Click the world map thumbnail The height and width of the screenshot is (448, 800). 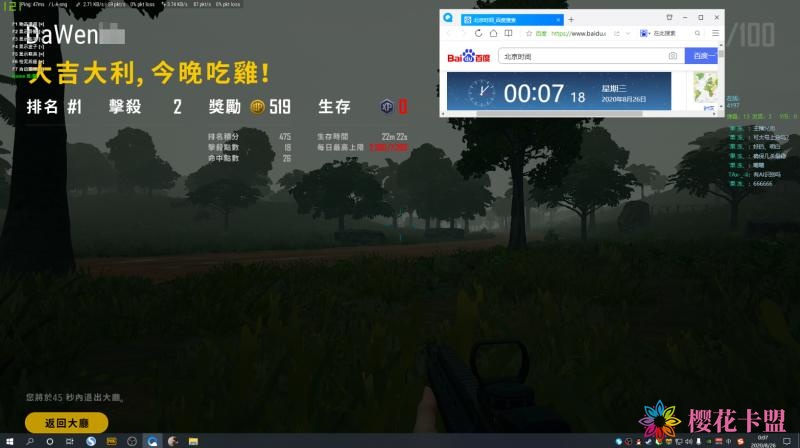(706, 90)
